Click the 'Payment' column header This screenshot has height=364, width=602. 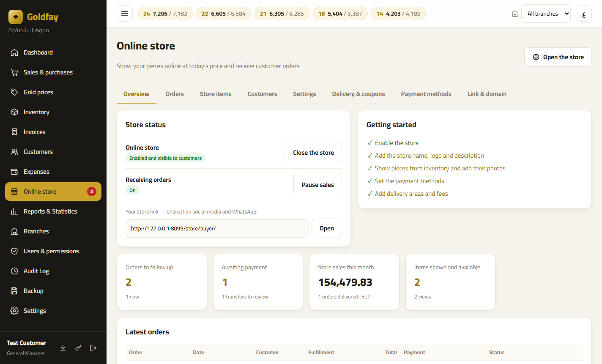pyautogui.click(x=414, y=353)
